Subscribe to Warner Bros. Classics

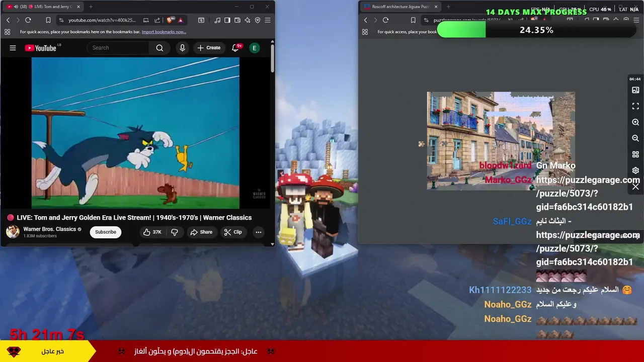coord(106,232)
